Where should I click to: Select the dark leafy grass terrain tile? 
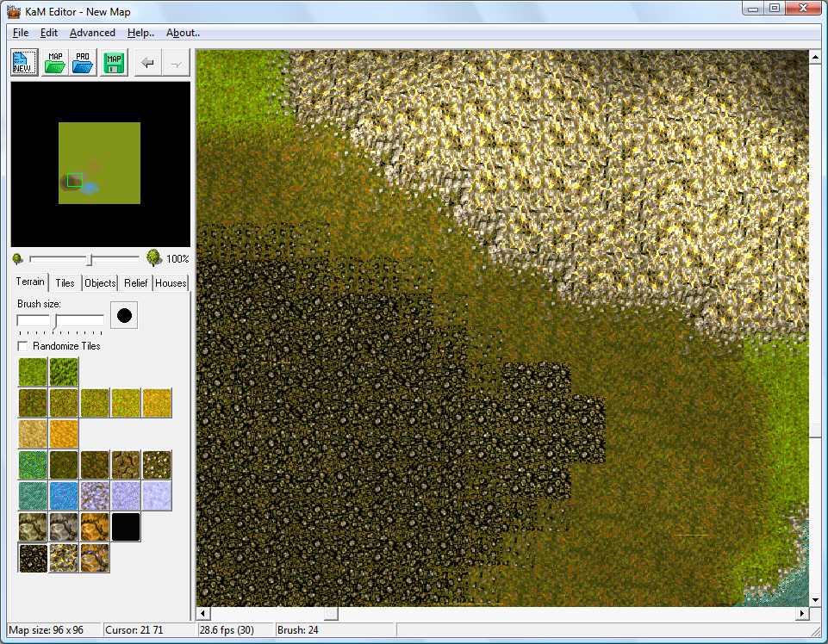tap(64, 372)
